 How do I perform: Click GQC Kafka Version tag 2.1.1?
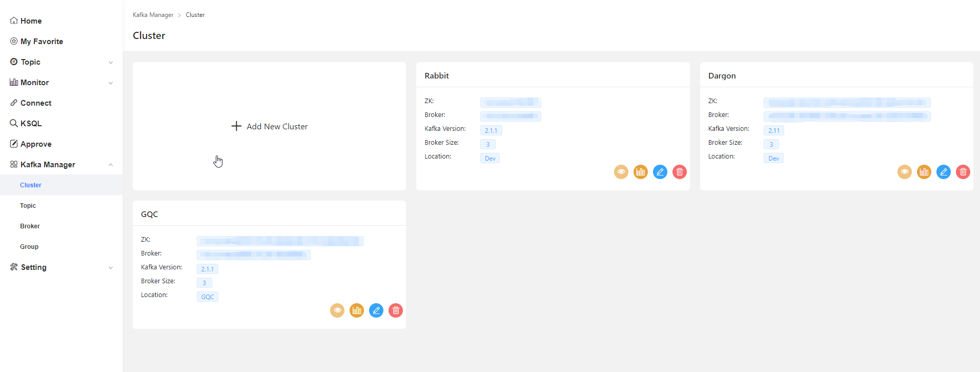pos(208,269)
